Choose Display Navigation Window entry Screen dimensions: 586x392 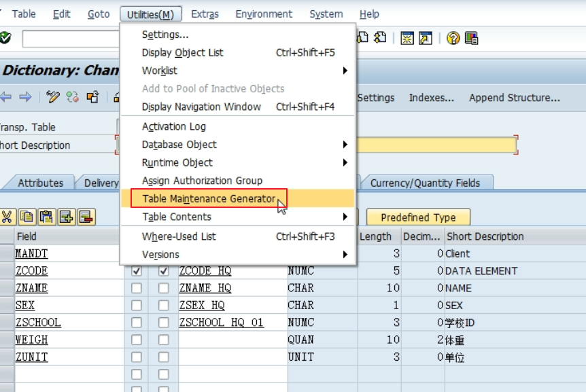click(238, 107)
